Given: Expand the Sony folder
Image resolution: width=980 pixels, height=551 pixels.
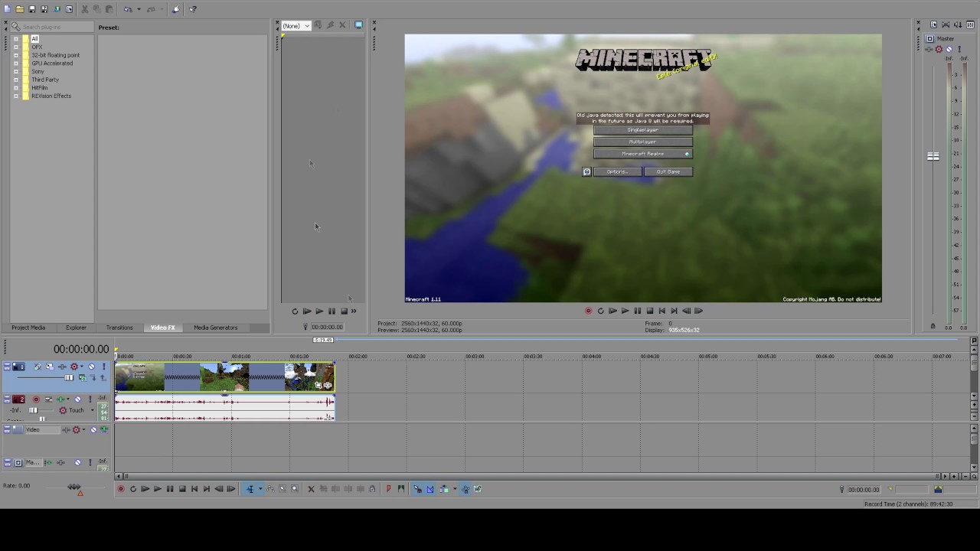Looking at the screenshot, I should click(x=16, y=71).
